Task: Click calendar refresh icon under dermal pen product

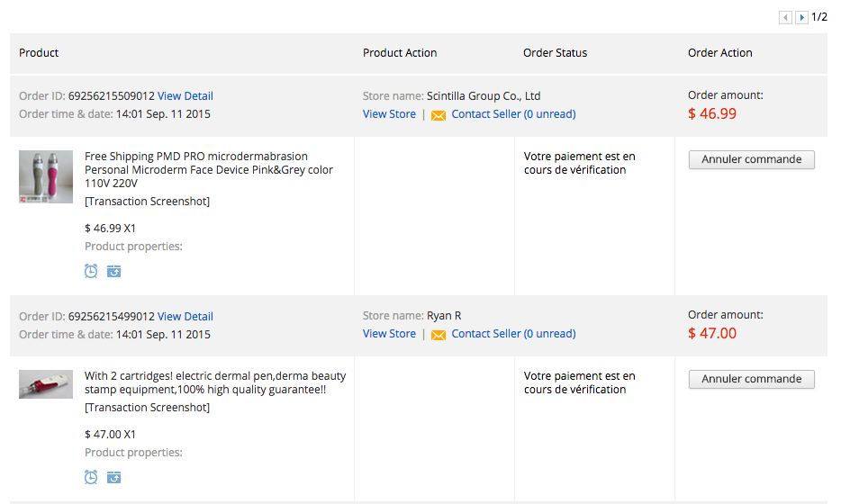Action: 113,477
